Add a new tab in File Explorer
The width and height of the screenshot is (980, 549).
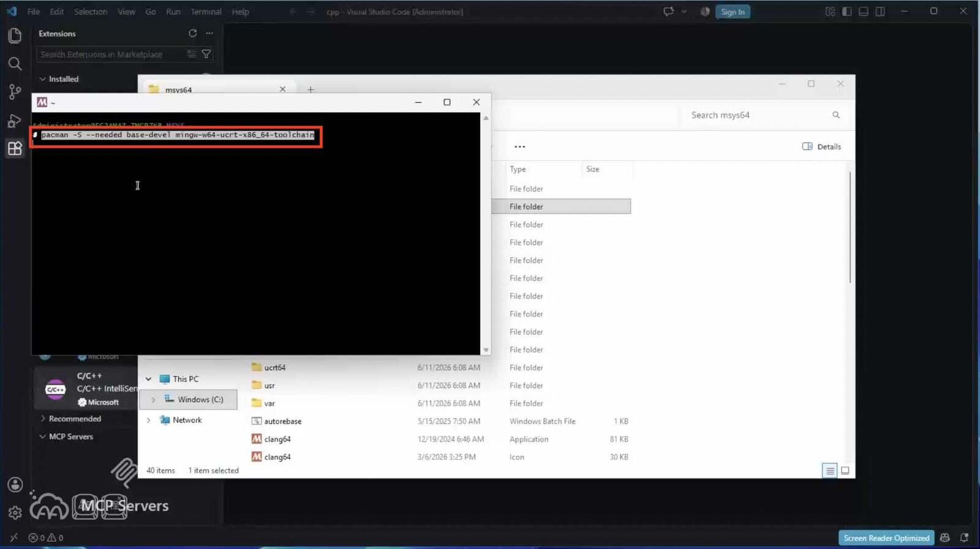click(311, 90)
